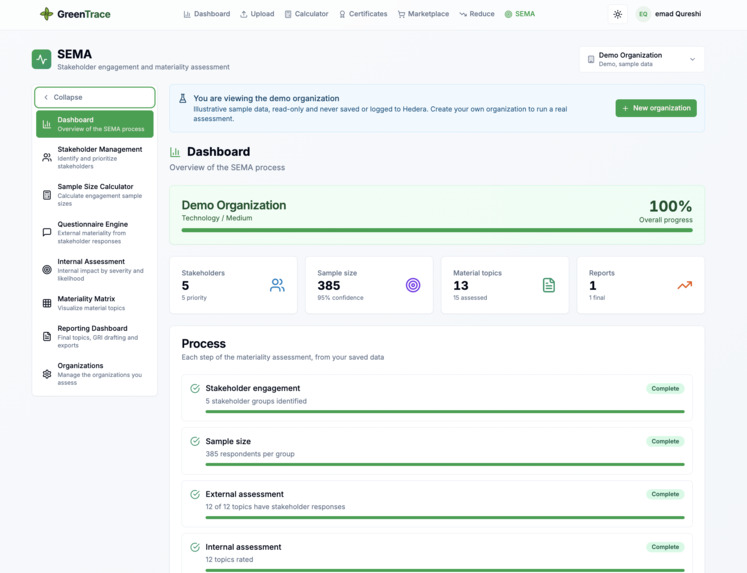This screenshot has width=747, height=573.
Task: Expand organization selector via chevron arrow
Action: click(x=692, y=60)
